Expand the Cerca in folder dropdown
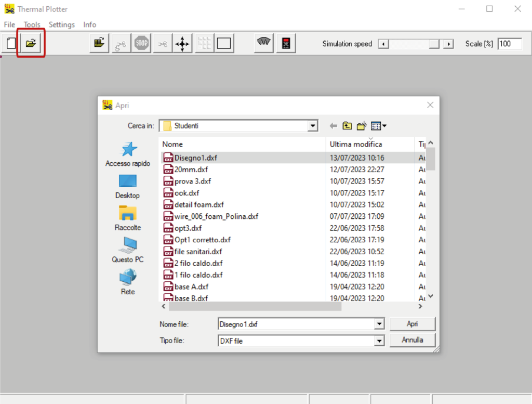Screen dimensions: 532x404 [312, 126]
